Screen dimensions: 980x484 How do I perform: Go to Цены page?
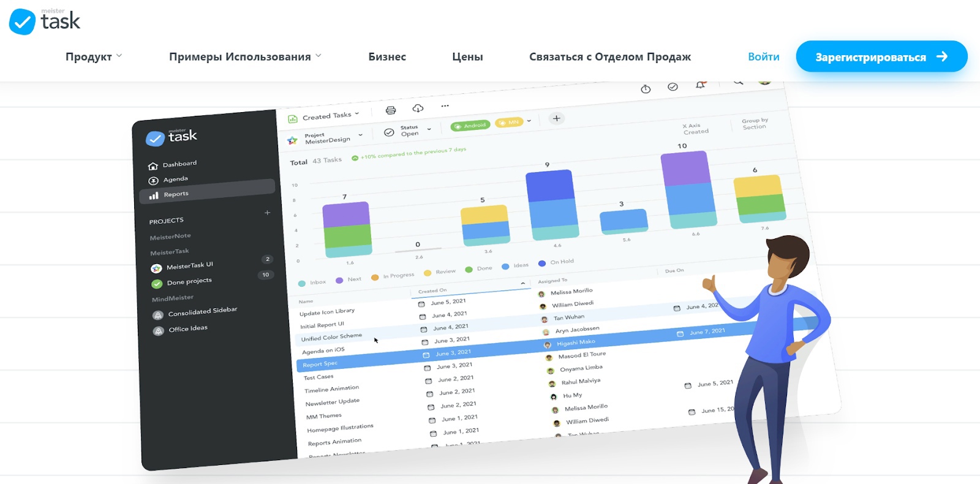point(467,57)
